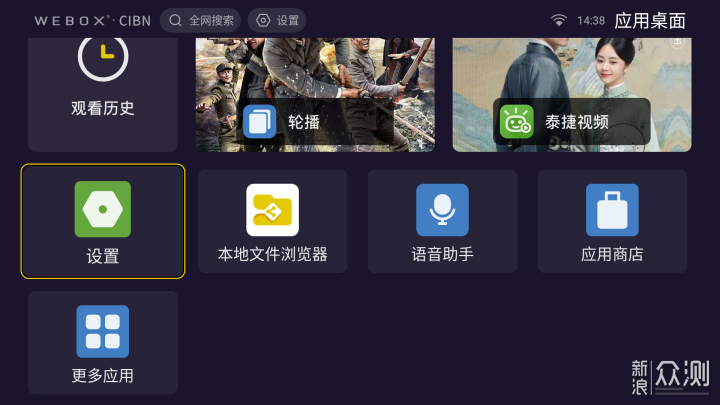Click the Wi-Fi status icon

(558, 20)
